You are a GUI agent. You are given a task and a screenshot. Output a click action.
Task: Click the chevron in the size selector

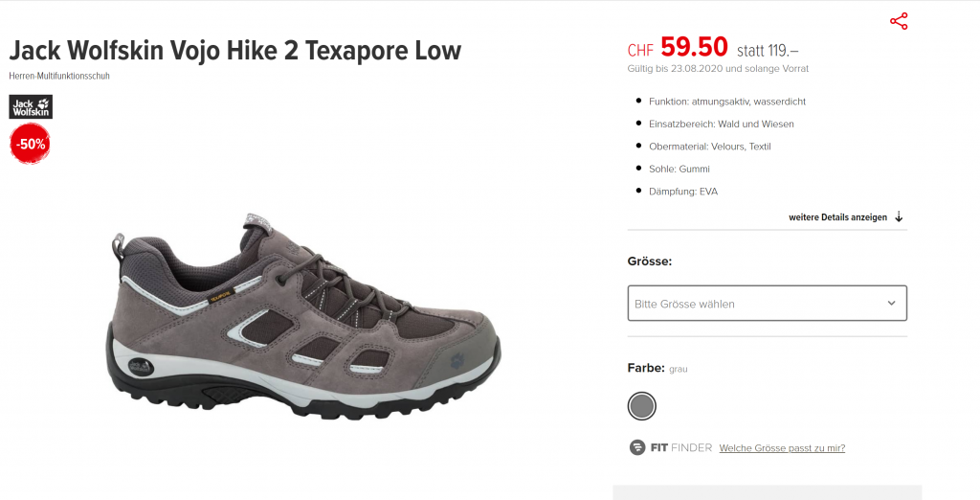[x=891, y=303]
